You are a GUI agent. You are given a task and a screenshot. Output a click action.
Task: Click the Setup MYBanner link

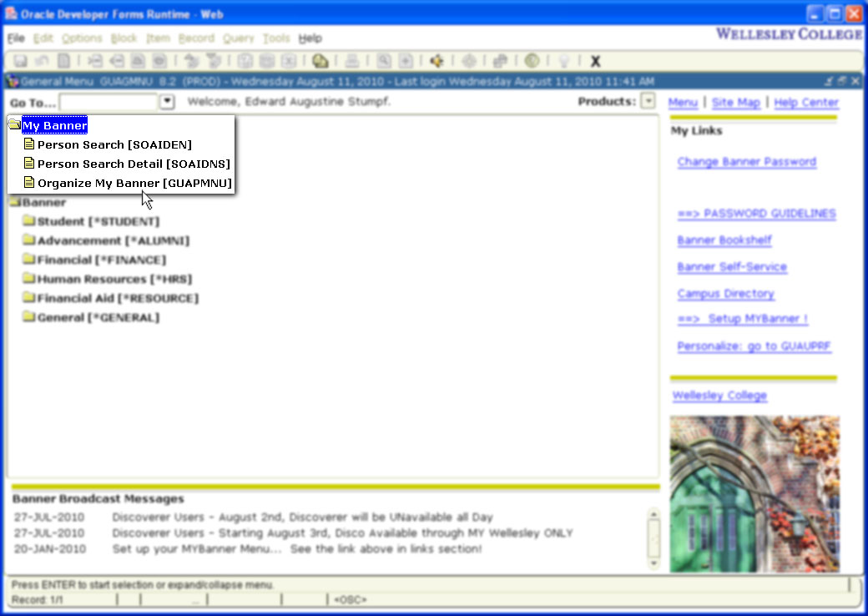742,319
